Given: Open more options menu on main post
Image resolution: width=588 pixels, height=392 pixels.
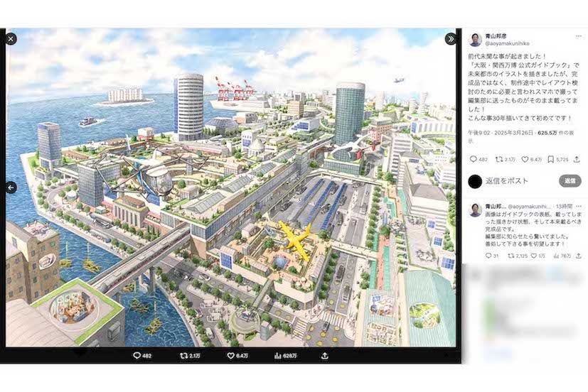Looking at the screenshot, I should (579, 36).
